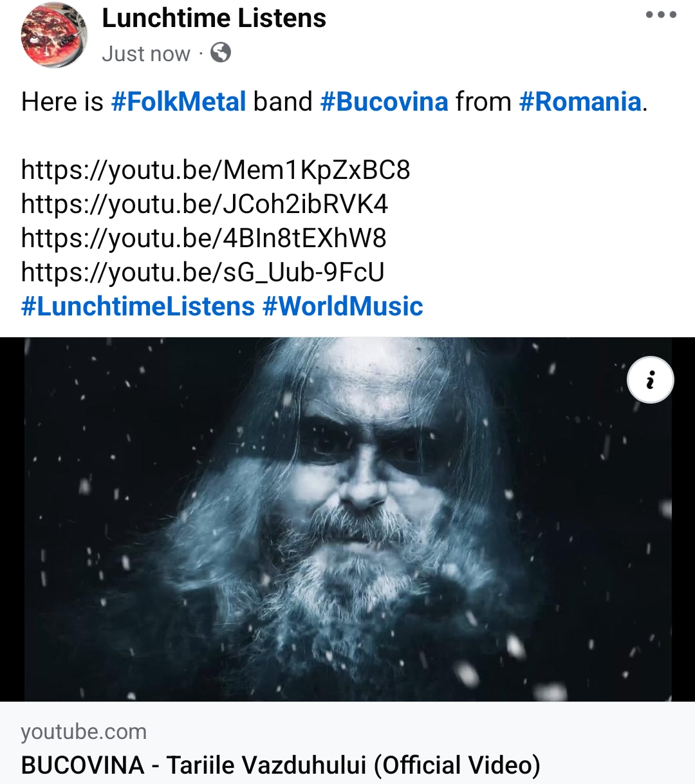Click the globe public privacy icon
The height and width of the screenshot is (784, 695).
point(221,53)
